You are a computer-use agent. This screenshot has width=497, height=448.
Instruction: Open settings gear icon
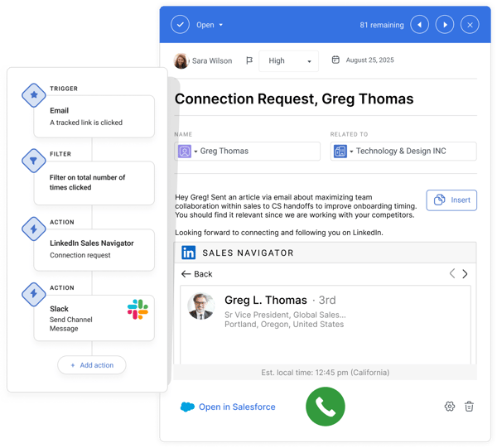pyautogui.click(x=450, y=407)
